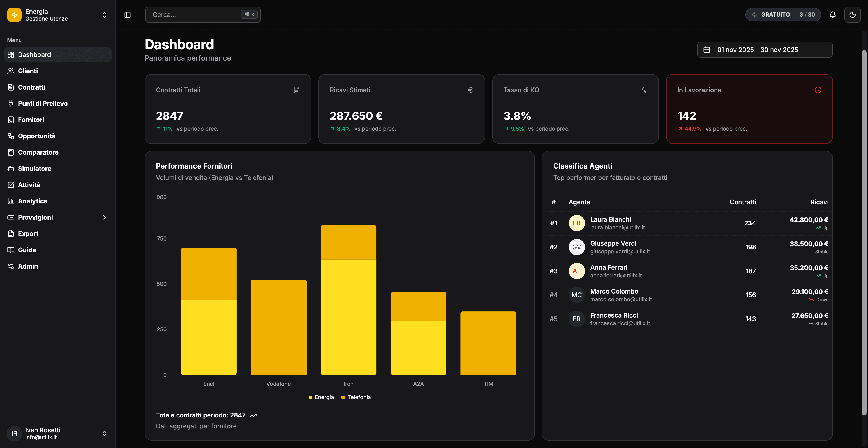Collapse the sidebar with the panel toggle
The height and width of the screenshot is (448, 868).
[x=128, y=14]
